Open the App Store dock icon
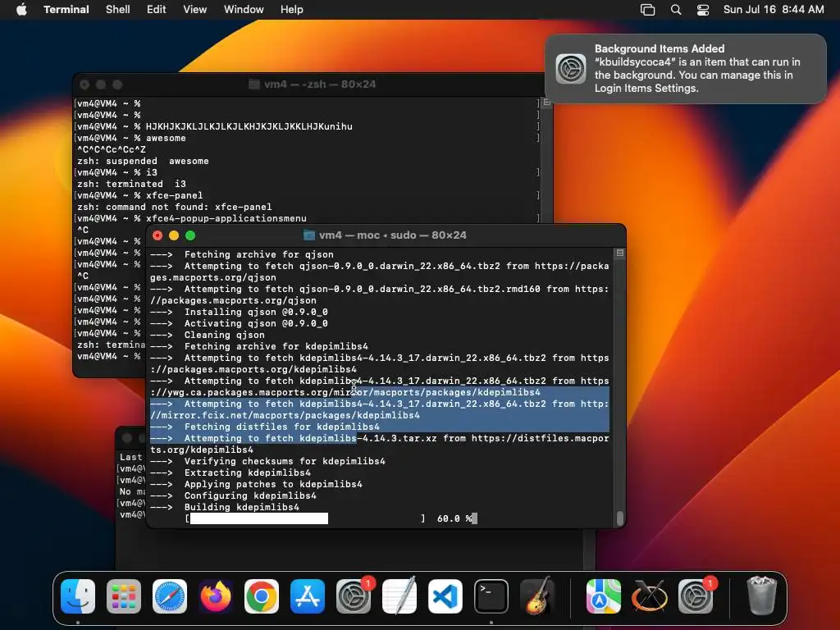The height and width of the screenshot is (630, 840). pyautogui.click(x=308, y=596)
